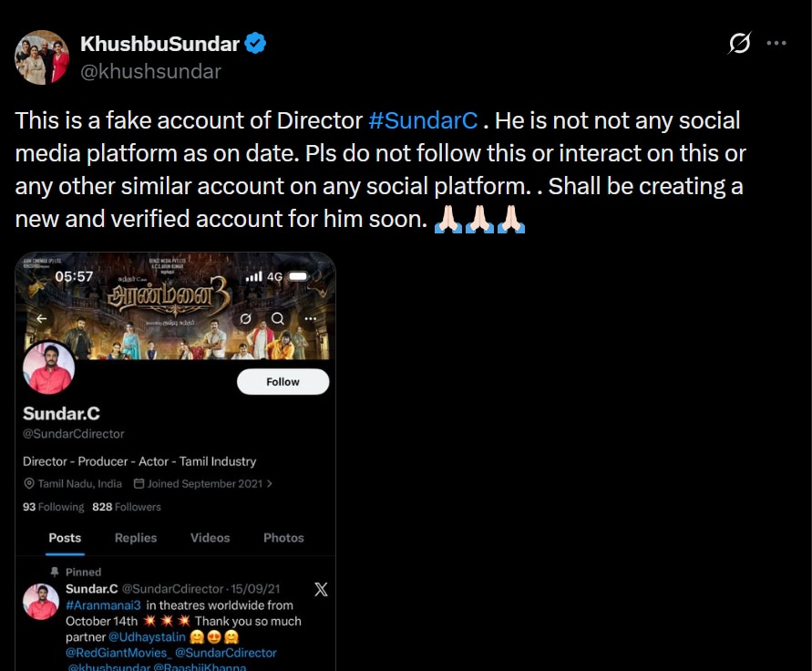This screenshot has width=812, height=671.
Task: Open the #SundarC hashtag link
Action: tap(423, 120)
